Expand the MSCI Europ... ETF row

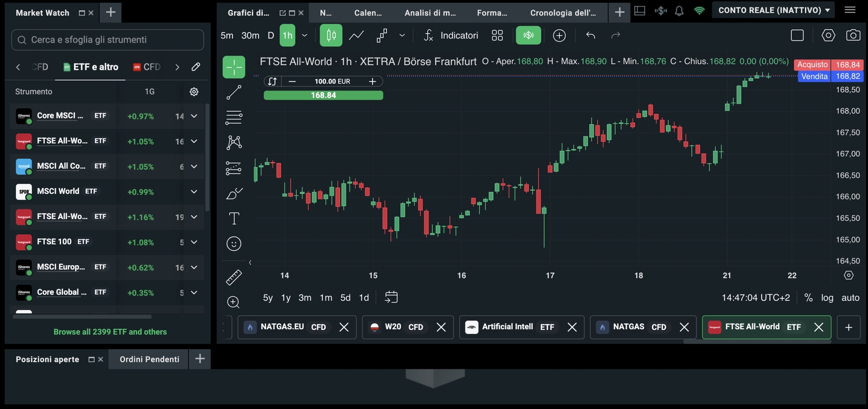point(194,267)
